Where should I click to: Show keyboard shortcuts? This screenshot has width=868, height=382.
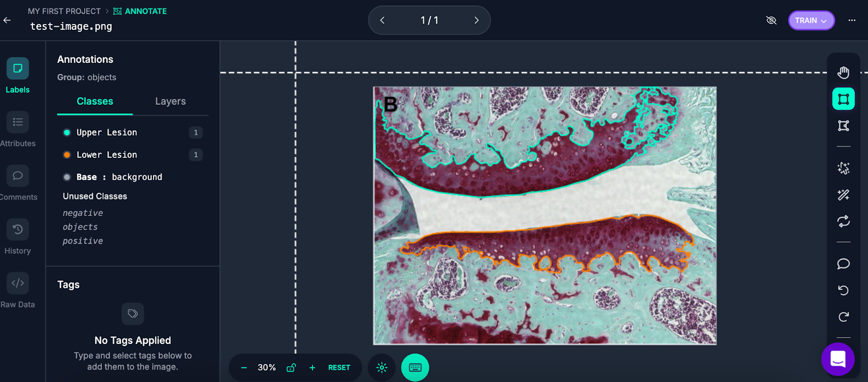(415, 367)
